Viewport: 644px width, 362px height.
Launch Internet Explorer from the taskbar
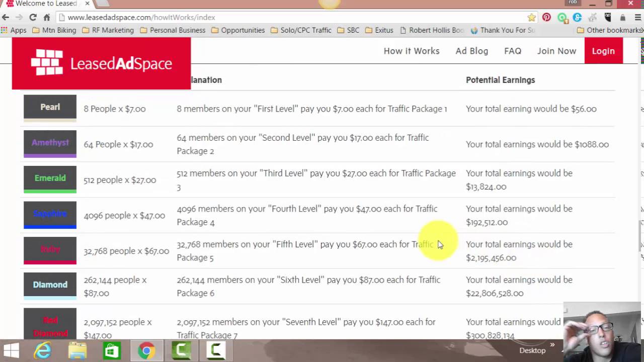pos(43,350)
